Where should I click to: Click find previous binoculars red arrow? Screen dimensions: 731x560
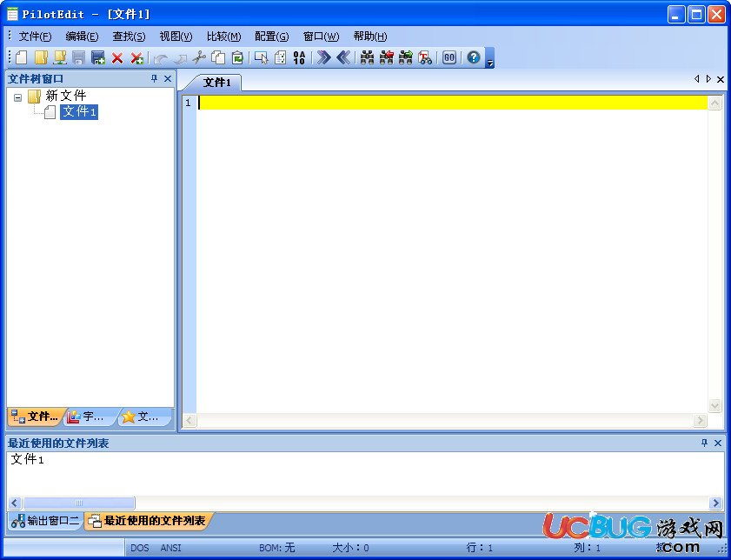(x=387, y=57)
